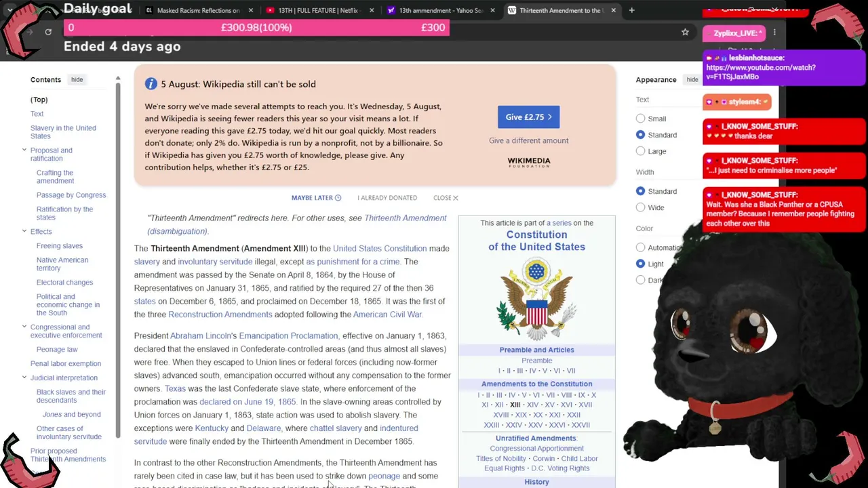Select Dark color mode
The image size is (868, 488).
click(x=640, y=280)
